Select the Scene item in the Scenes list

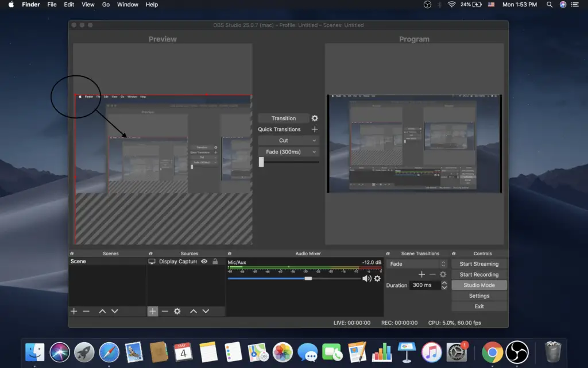click(107, 262)
